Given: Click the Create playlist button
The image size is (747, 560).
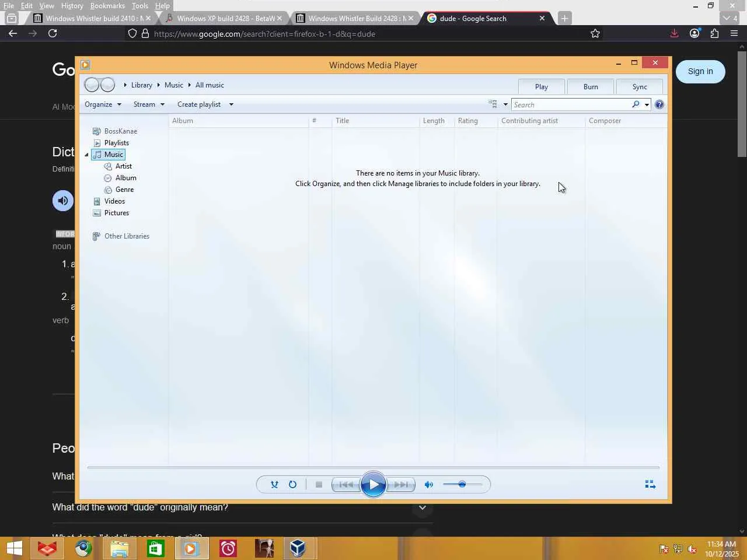Looking at the screenshot, I should click(199, 104).
